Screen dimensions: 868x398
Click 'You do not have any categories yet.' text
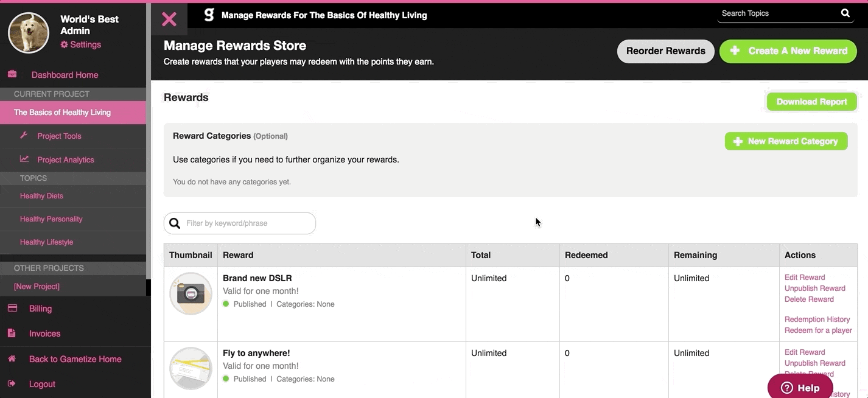pyautogui.click(x=232, y=182)
